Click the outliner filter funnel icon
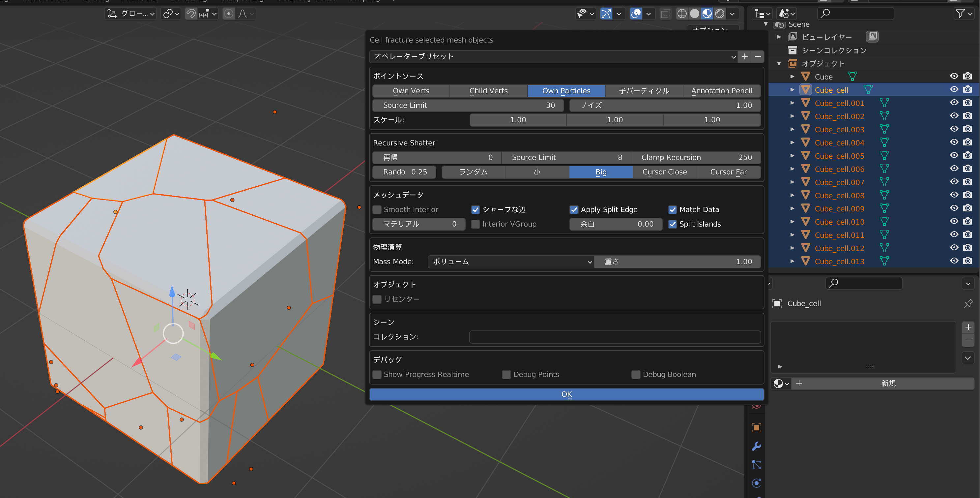Image resolution: width=980 pixels, height=498 pixels. click(x=960, y=14)
